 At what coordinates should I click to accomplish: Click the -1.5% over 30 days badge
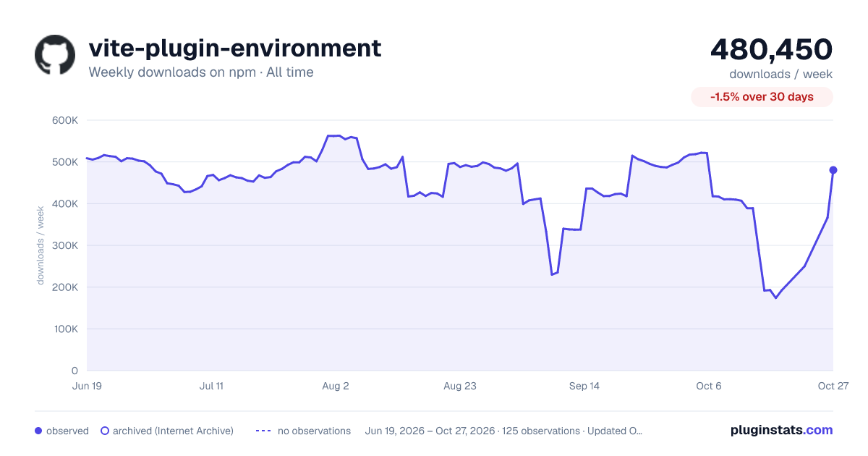762,97
